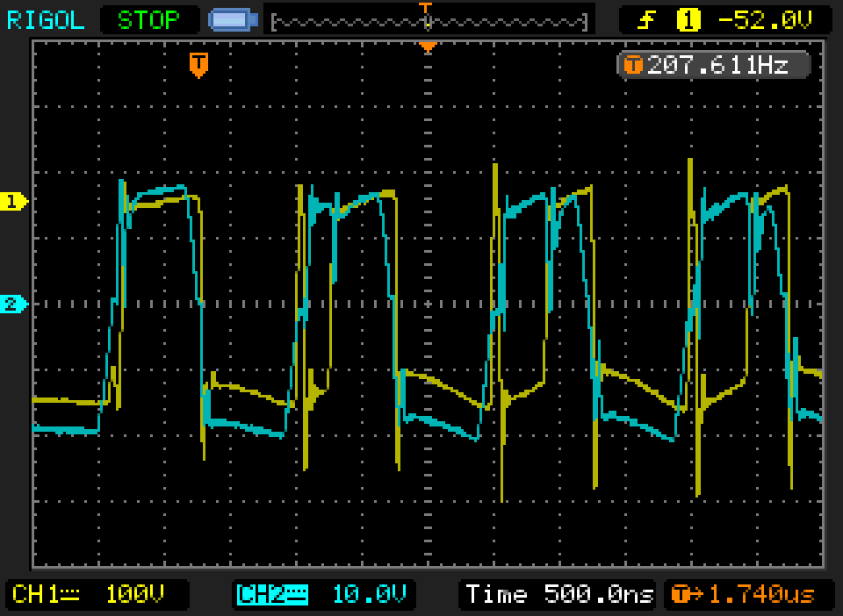Image resolution: width=843 pixels, height=616 pixels.
Task: Click the blue memory icon beside STOP
Action: coord(233,18)
